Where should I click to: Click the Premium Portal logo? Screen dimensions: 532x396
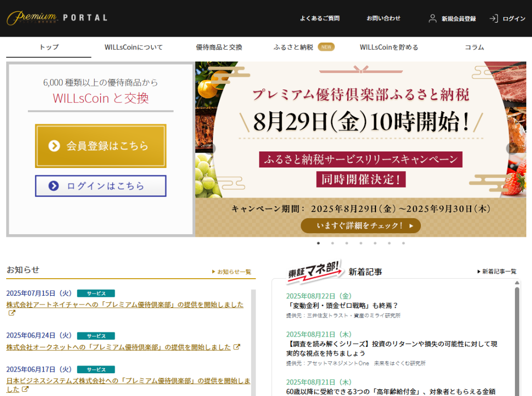point(57,18)
